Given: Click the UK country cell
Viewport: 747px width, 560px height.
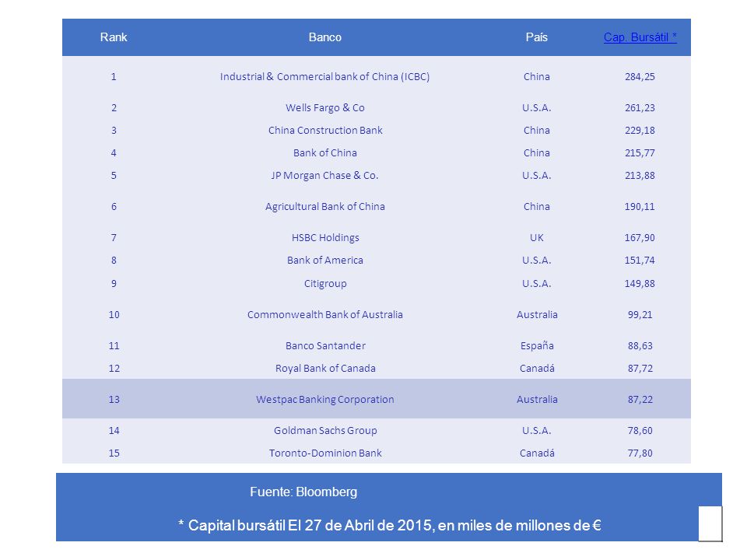Looking at the screenshot, I should point(536,238).
